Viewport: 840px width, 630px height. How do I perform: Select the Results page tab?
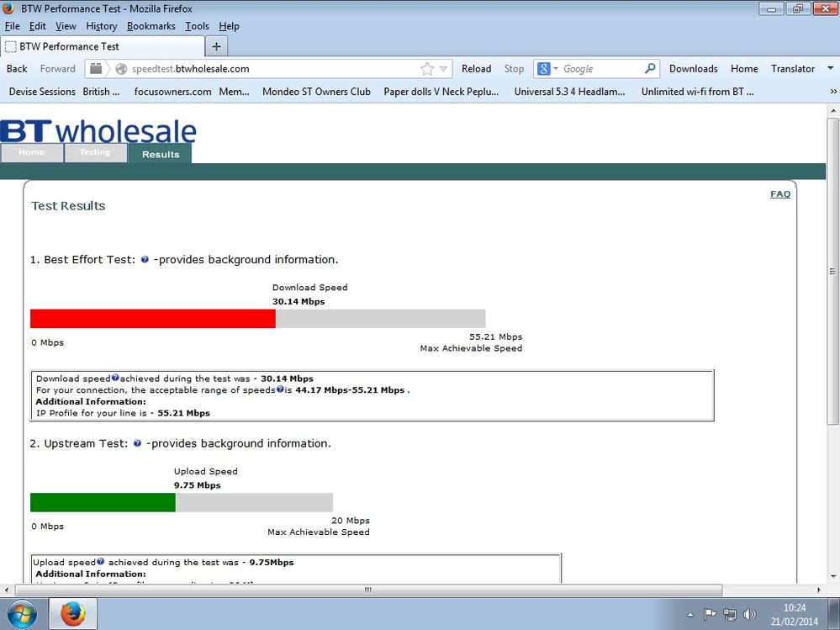click(160, 154)
